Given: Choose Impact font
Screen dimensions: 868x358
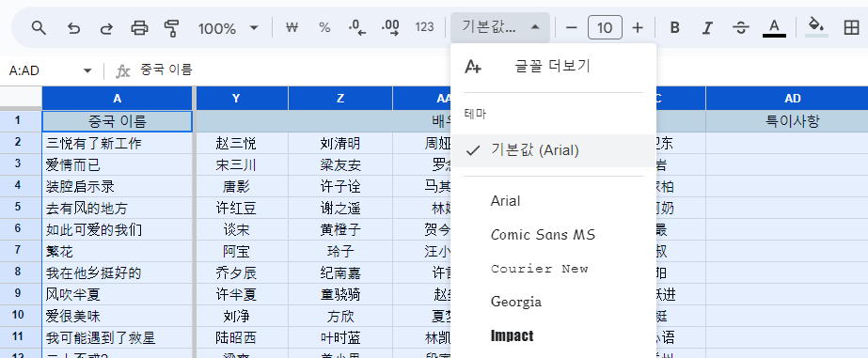Looking at the screenshot, I should [x=554, y=335].
